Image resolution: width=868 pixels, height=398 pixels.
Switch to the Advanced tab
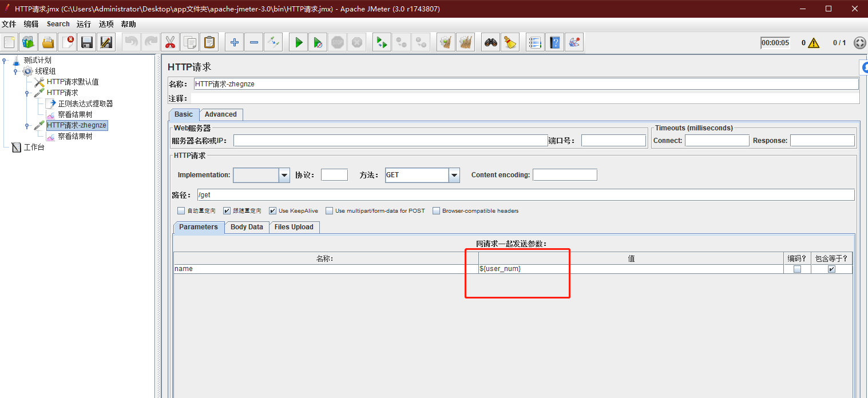[x=221, y=114]
